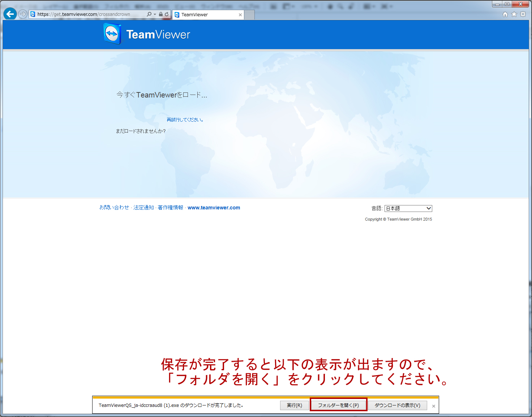The width and height of the screenshot is (532, 417).
Task: Close the TeamViewer tab
Action: [240, 15]
